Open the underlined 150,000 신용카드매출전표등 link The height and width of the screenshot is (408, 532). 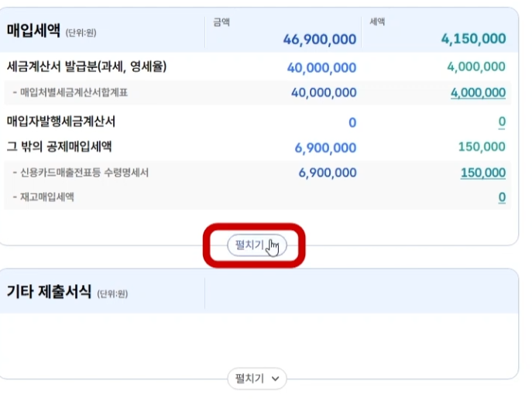[x=483, y=173]
